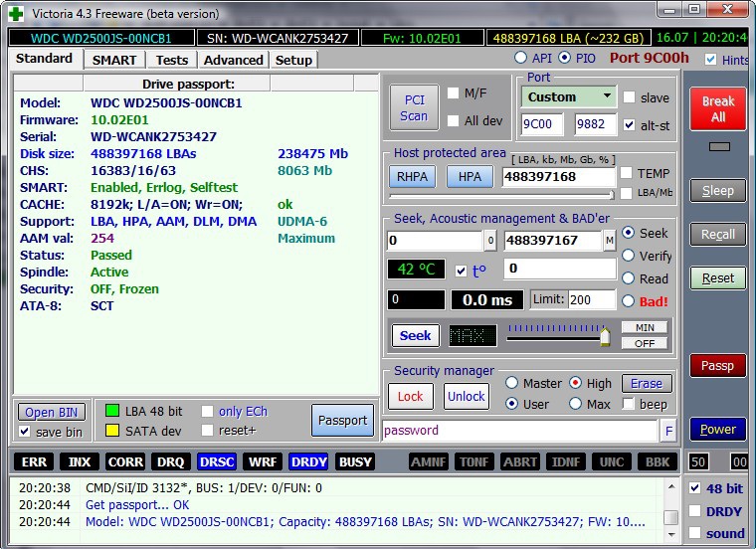Click the WRF status indicator

(263, 461)
